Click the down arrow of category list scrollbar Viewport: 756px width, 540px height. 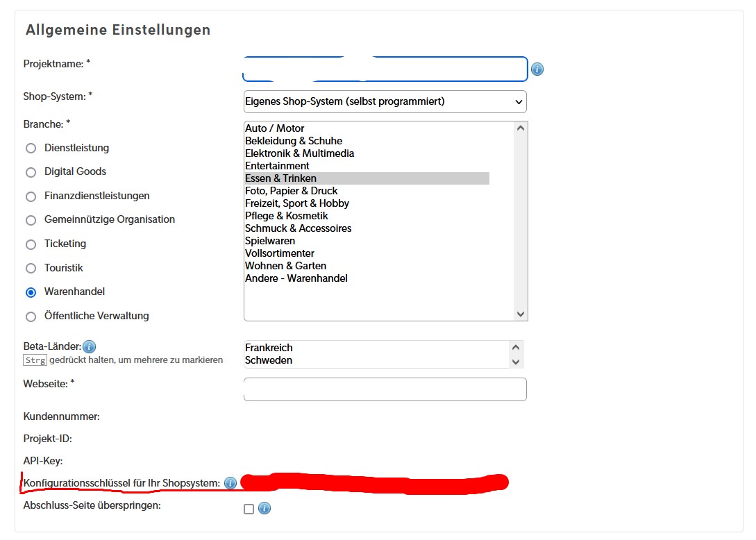pos(521,314)
